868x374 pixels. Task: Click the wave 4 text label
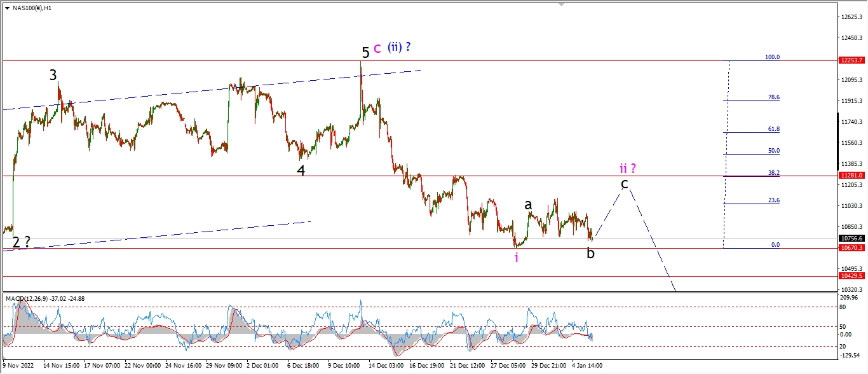click(x=301, y=170)
